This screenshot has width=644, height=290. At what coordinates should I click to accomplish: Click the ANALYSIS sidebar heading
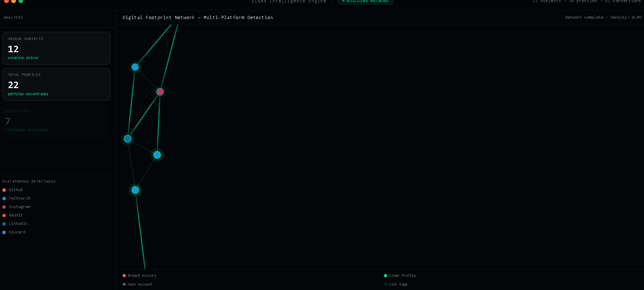click(x=13, y=18)
